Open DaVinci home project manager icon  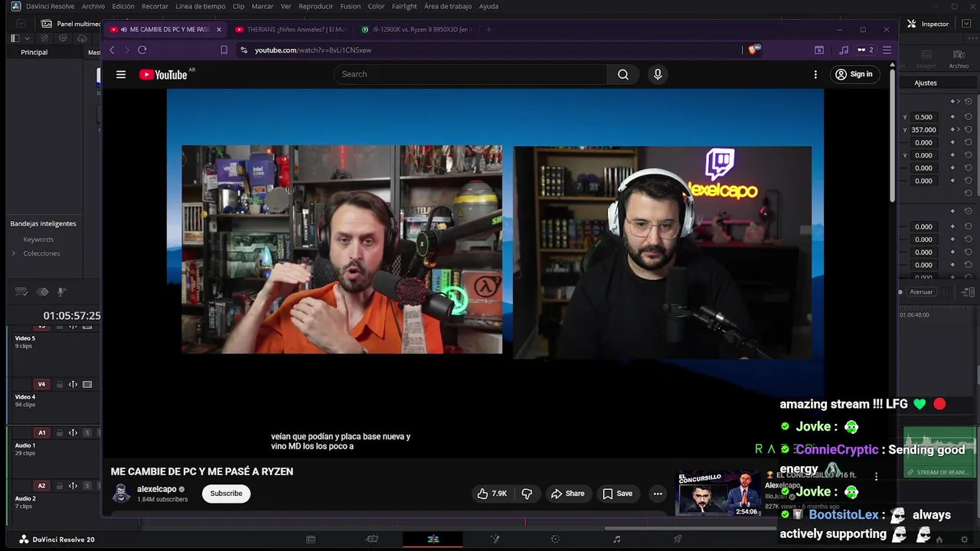point(939,540)
